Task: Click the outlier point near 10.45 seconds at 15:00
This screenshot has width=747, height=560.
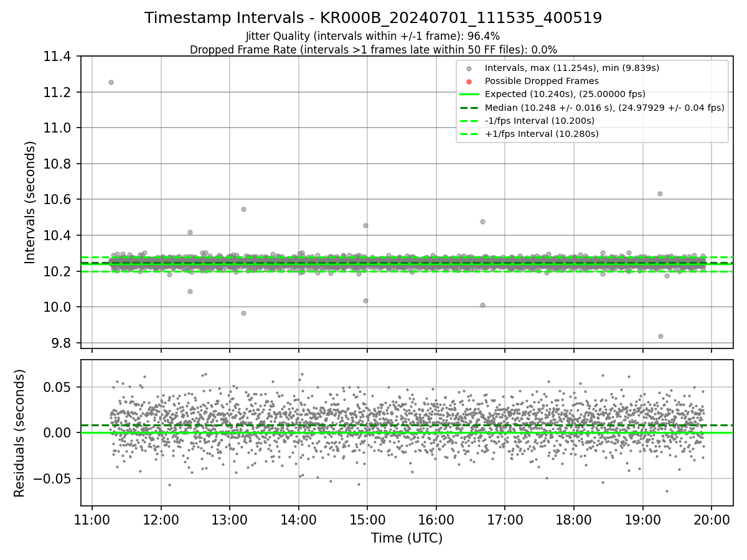Action: (x=365, y=225)
